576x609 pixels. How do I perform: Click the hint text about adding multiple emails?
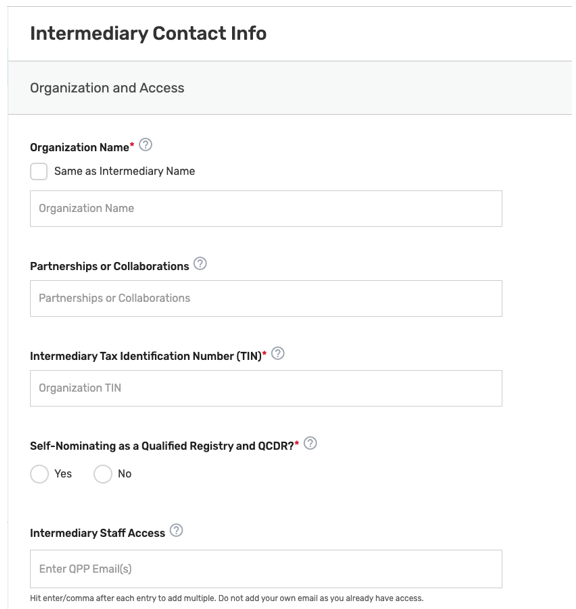tap(226, 598)
